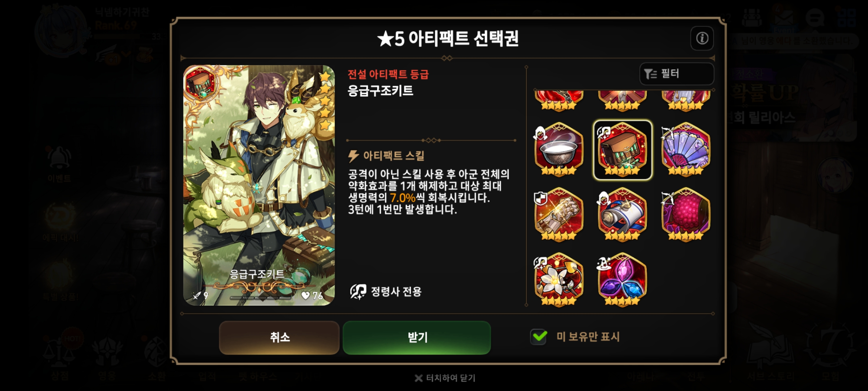Select the white flower artifact icon
868x391 pixels.
(559, 279)
